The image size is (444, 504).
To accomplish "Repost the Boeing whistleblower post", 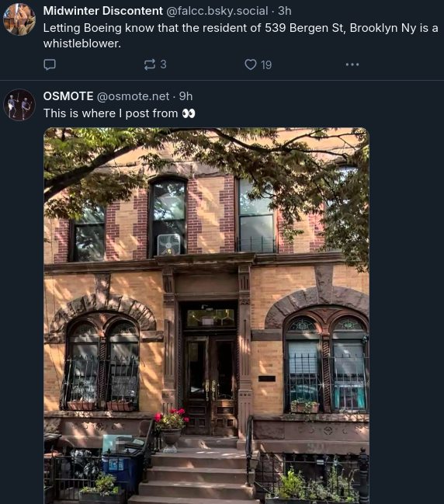I will (149, 64).
